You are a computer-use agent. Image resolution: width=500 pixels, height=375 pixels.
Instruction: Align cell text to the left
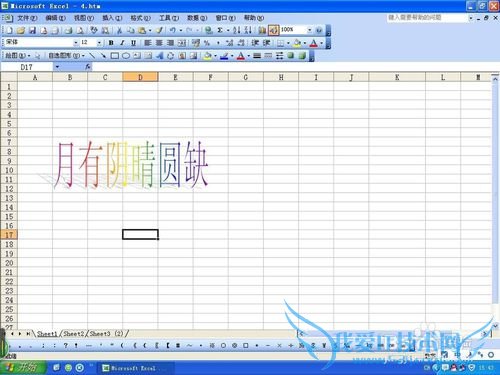pyautogui.click(x=148, y=43)
